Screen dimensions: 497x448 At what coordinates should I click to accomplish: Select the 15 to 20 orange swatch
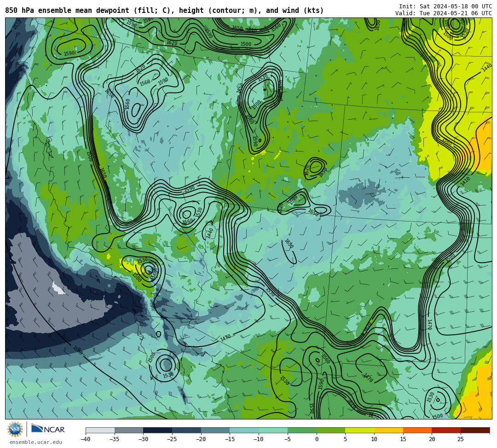coord(417,430)
